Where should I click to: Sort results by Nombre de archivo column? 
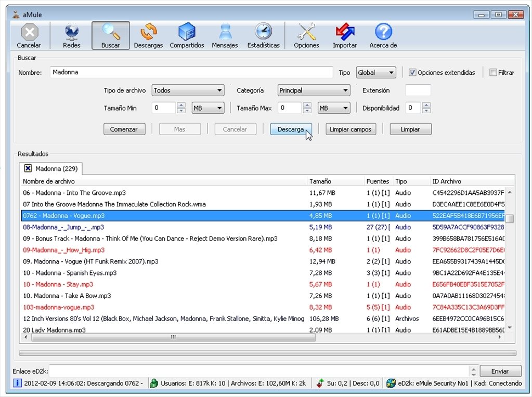click(x=164, y=181)
